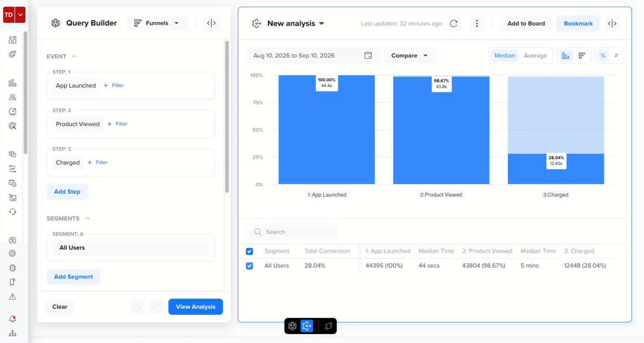Viewport: 644px width, 343px height.
Task: Open the dashboard boards icon in sidebar
Action: pyautogui.click(x=13, y=40)
